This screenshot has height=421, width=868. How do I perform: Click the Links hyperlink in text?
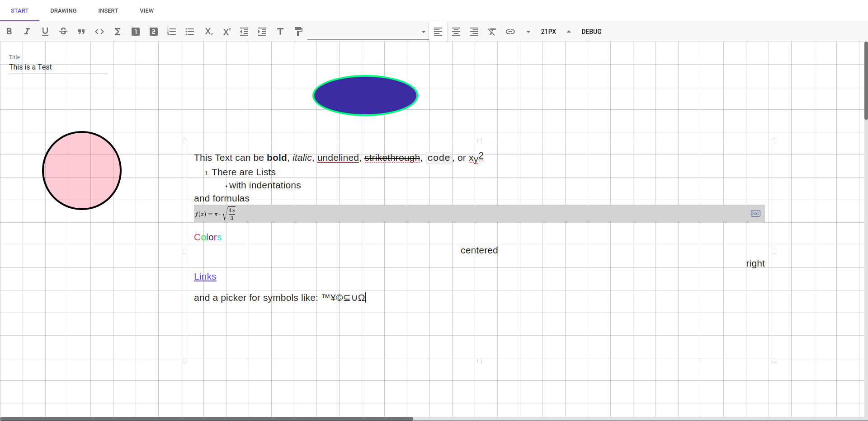pos(205,276)
